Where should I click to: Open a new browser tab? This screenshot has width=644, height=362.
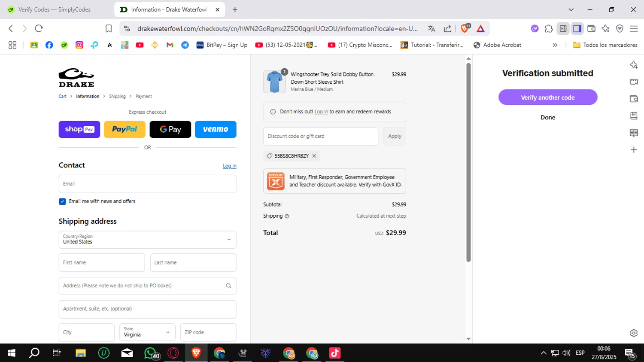point(235,9)
